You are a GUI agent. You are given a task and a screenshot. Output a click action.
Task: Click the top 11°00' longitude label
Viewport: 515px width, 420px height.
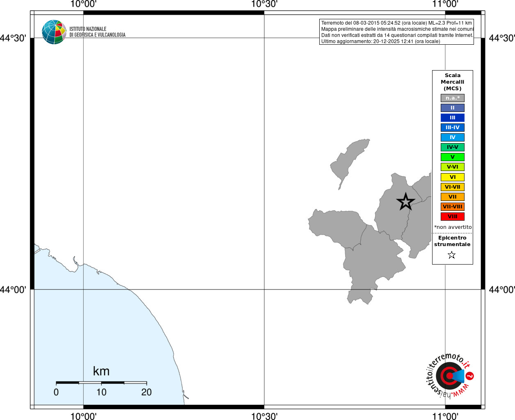(445, 4)
